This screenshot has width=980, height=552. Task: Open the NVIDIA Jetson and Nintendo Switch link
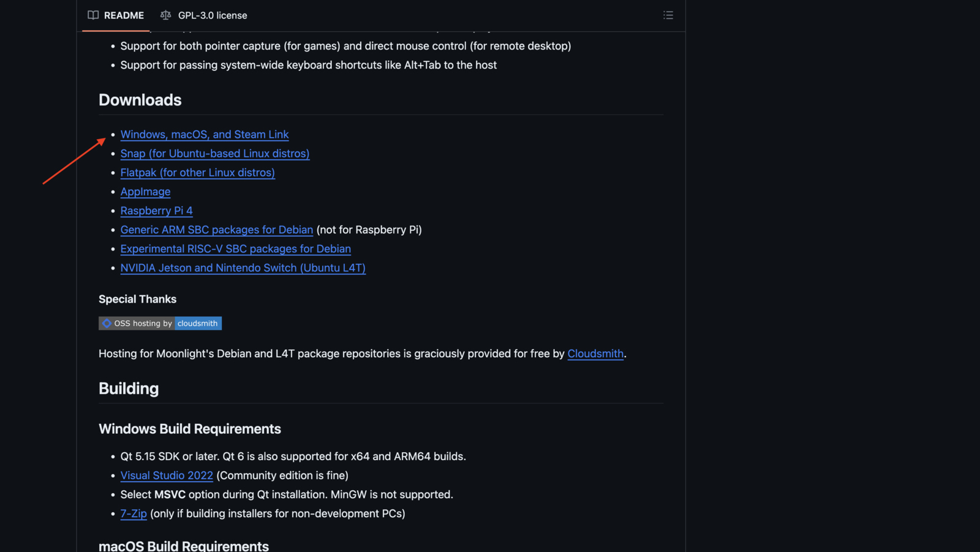tap(243, 268)
